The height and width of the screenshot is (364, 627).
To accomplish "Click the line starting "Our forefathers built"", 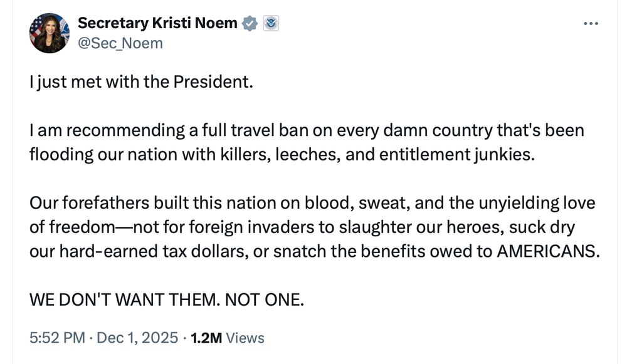I will (x=312, y=203).
